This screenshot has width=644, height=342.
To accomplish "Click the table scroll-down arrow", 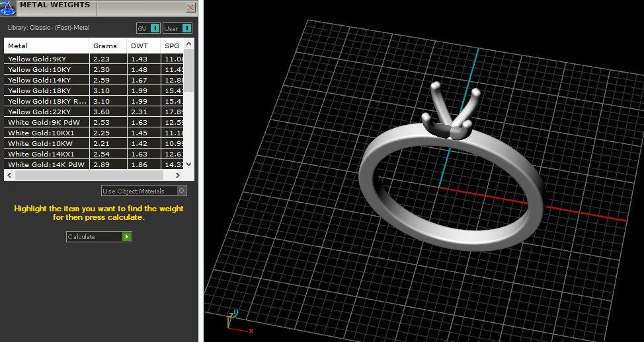I will pos(188,164).
